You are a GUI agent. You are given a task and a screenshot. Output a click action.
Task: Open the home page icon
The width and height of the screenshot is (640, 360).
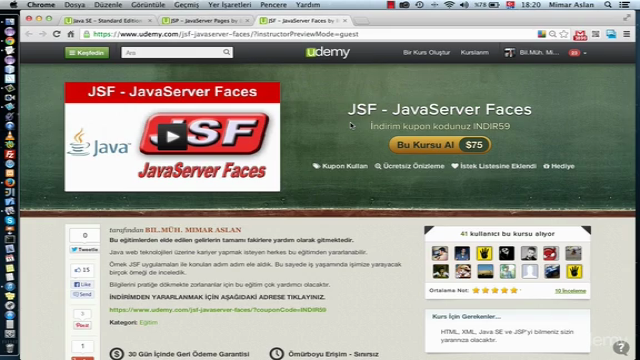click(71, 34)
